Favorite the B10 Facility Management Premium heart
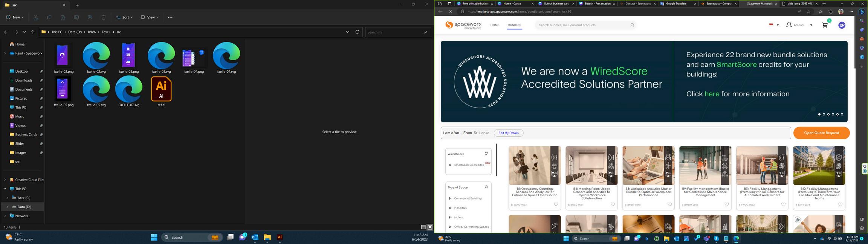This screenshot has height=244, width=868. pos(840,204)
